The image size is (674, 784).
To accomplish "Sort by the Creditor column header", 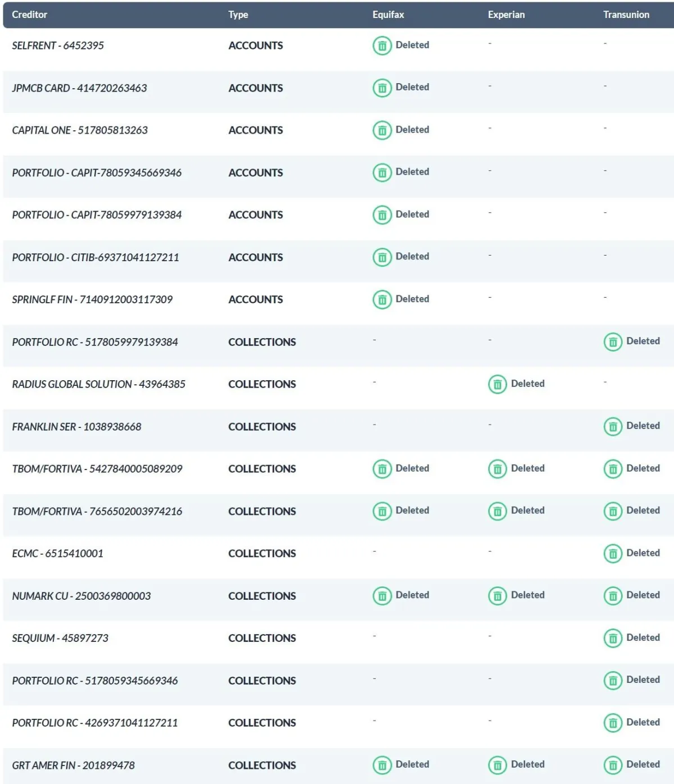I will [x=30, y=15].
